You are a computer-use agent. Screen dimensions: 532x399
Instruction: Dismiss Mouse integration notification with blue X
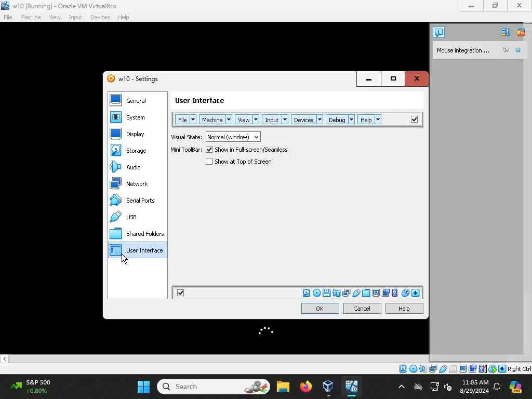point(518,50)
